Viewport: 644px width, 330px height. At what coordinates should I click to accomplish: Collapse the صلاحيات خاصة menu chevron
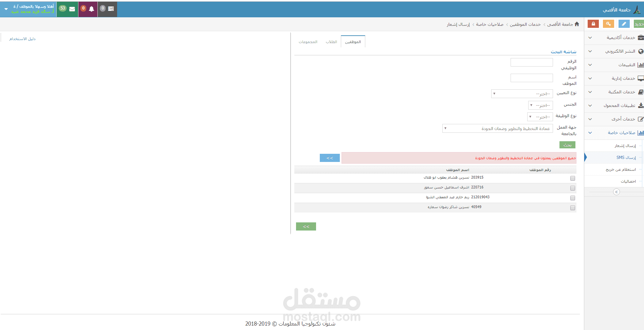point(590,133)
